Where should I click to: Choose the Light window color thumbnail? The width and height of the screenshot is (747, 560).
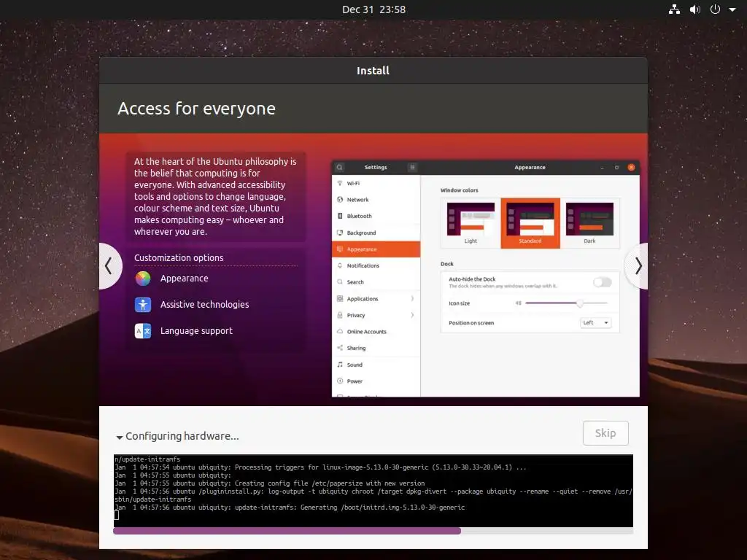(x=471, y=223)
